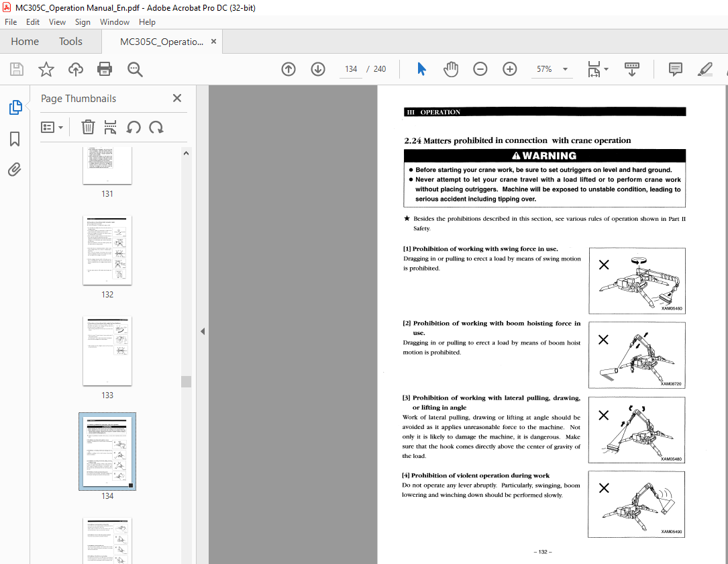Open the Window menu
Image resolution: width=728 pixels, height=564 pixels.
click(x=115, y=22)
